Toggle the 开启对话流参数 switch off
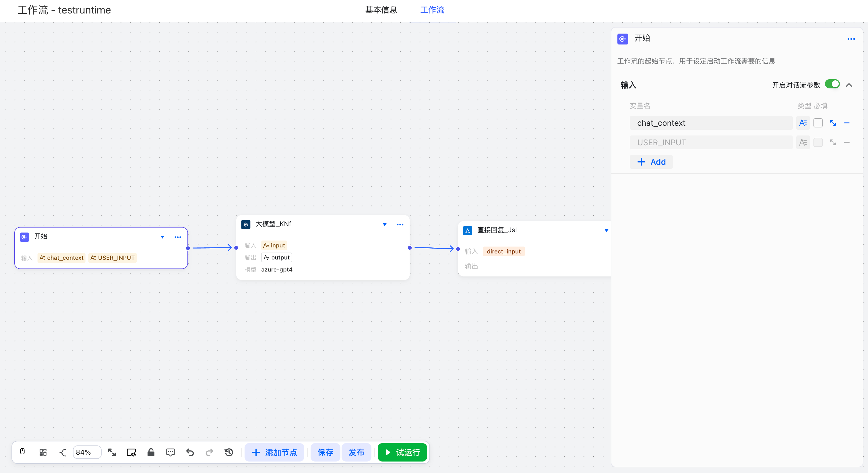 [832, 84]
